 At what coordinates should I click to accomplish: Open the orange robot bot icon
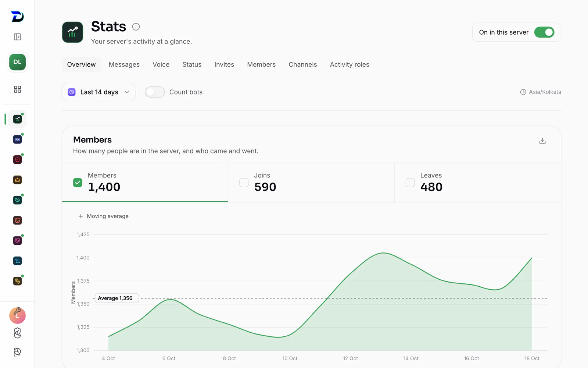17,180
